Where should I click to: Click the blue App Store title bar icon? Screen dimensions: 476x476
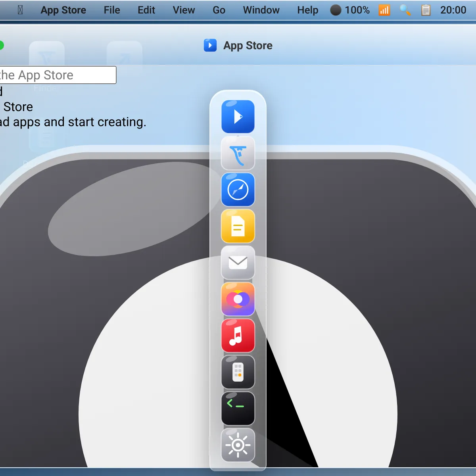pyautogui.click(x=210, y=45)
